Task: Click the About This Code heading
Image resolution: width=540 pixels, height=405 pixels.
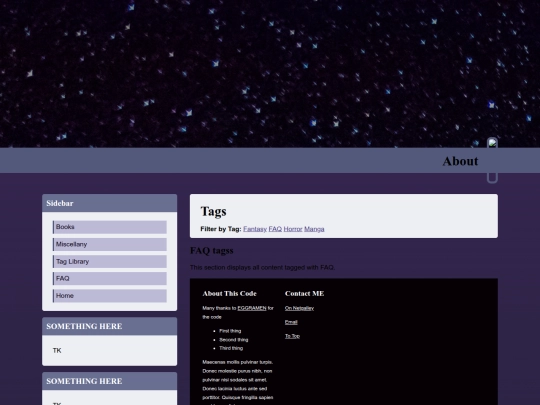Action: click(229, 293)
